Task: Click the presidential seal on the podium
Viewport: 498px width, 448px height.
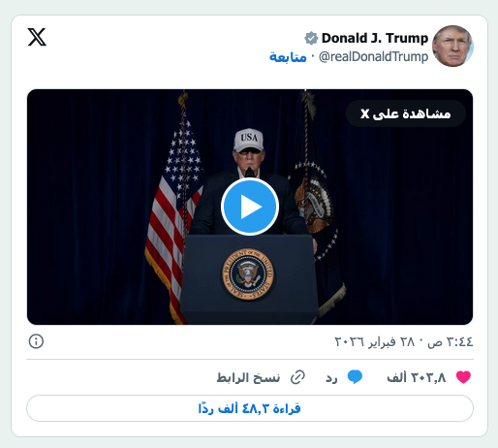Action: (x=248, y=274)
